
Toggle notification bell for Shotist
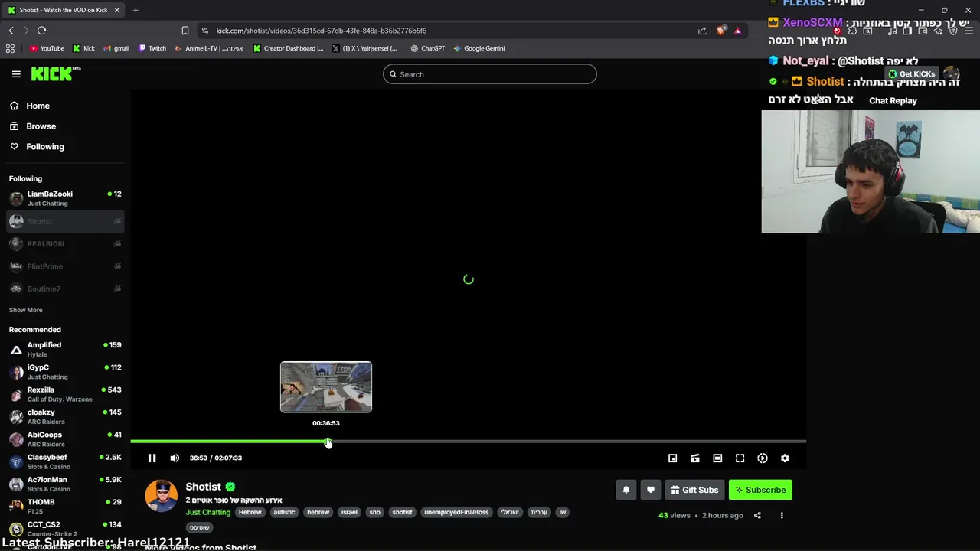[626, 490]
